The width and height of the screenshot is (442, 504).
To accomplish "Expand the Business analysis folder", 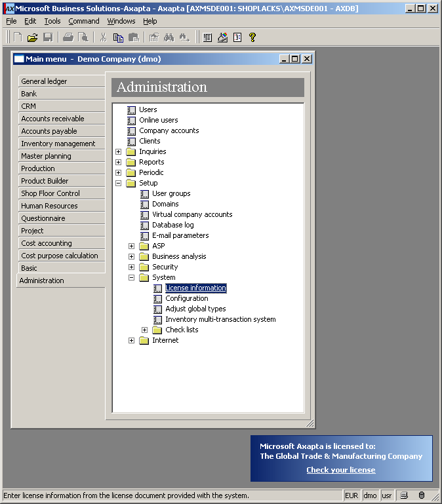I will [131, 256].
